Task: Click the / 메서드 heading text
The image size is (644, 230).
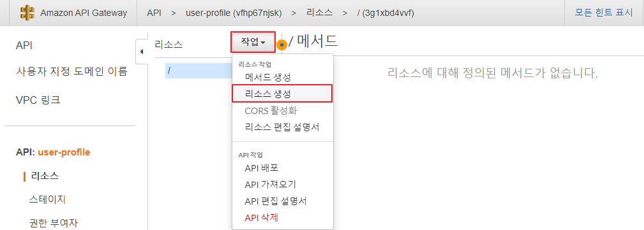Action: (x=313, y=41)
